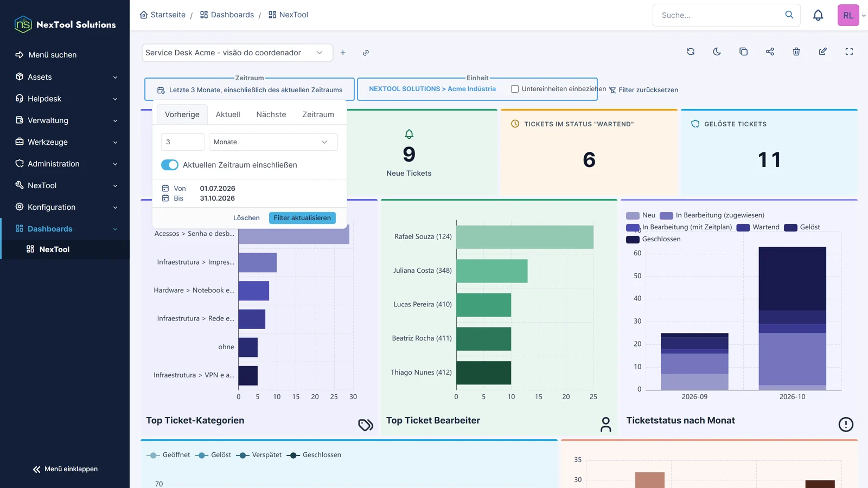Click the refresh dashboard icon
868x488 pixels.
pyautogui.click(x=691, y=52)
